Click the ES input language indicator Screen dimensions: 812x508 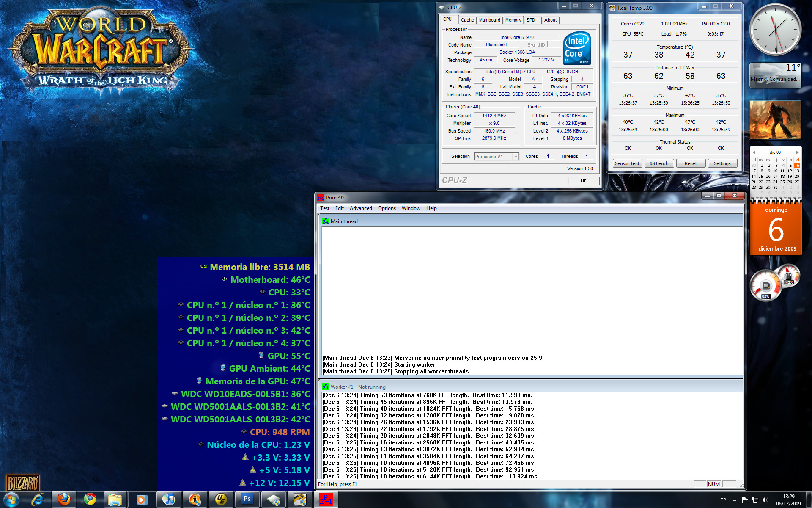(x=723, y=499)
